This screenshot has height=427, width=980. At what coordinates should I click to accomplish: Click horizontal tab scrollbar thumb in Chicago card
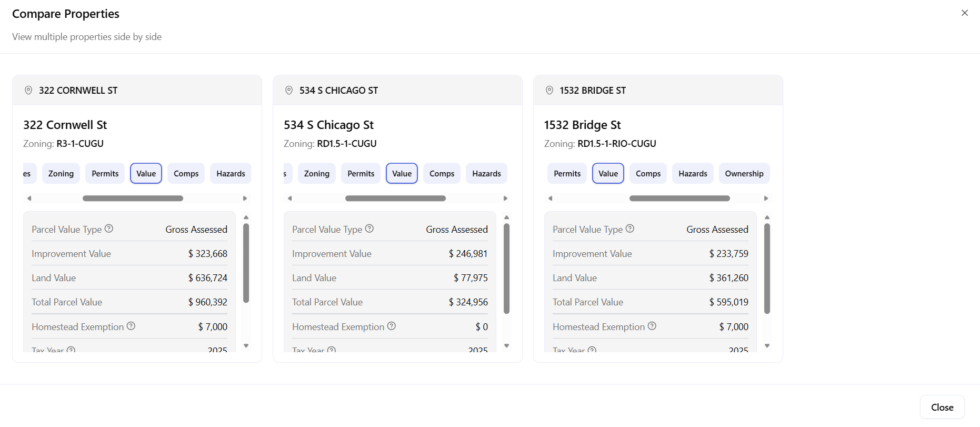pyautogui.click(x=395, y=198)
